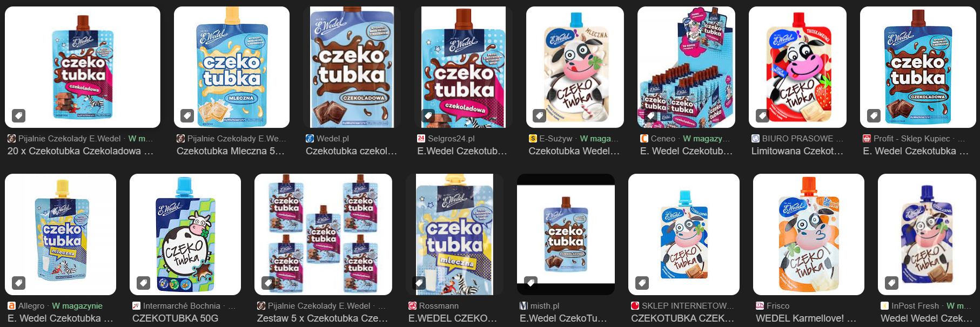Click the Selgros24.pl favicon icon
This screenshot has height=327, width=980.
[421, 139]
